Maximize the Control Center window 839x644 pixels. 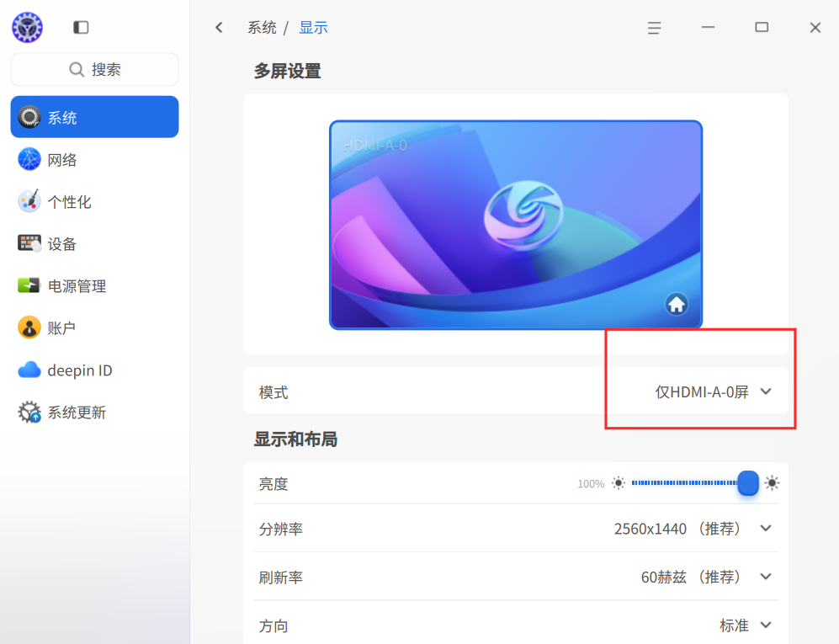(x=762, y=27)
